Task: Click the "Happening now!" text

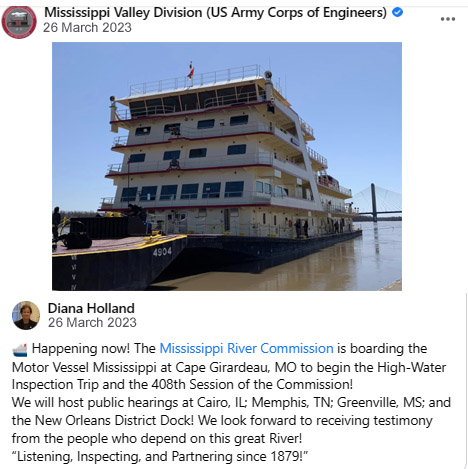Action: 81,348
